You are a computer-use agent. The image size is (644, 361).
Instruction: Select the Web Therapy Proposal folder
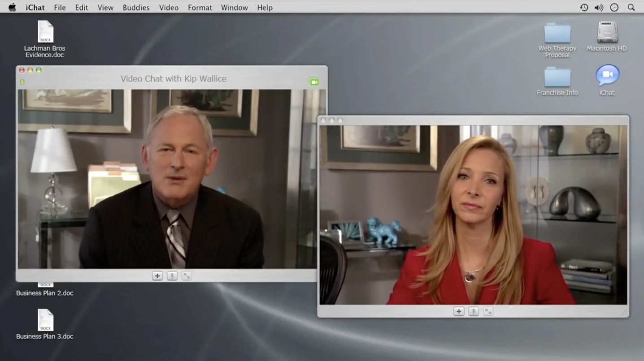click(x=557, y=34)
